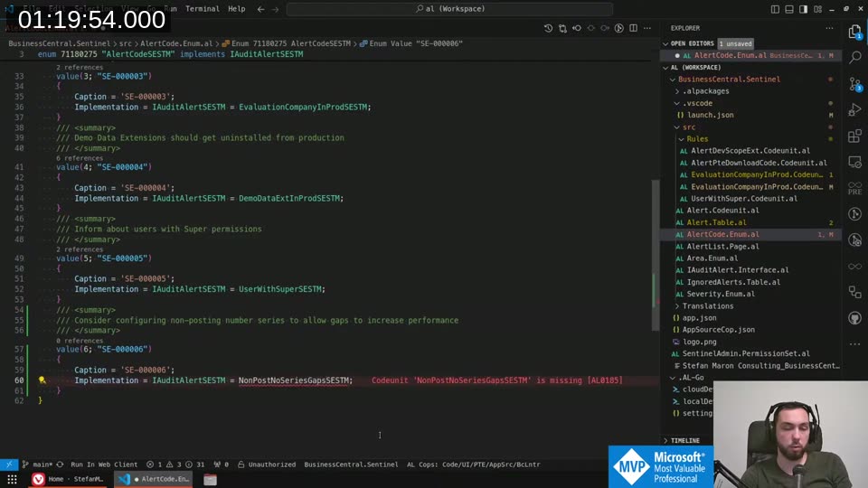The height and width of the screenshot is (488, 868).
Task: Toggle the secondary side bar layout button
Action: click(x=803, y=9)
